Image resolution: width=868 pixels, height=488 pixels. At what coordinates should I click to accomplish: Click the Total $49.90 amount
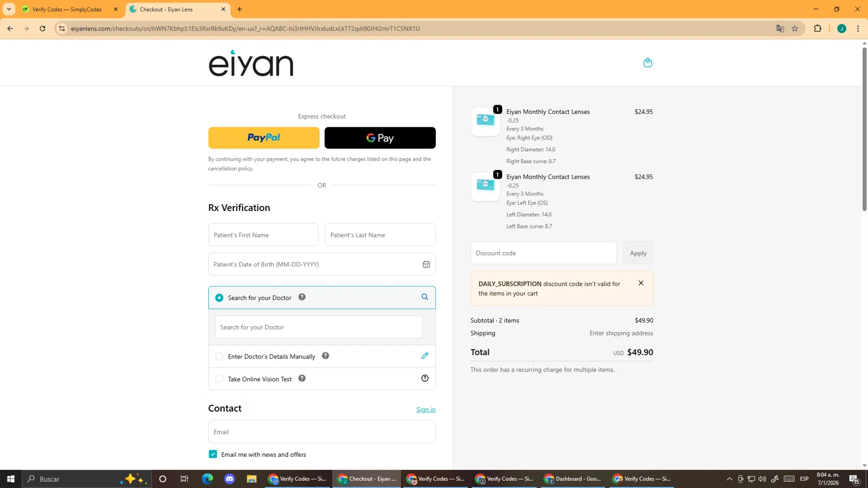tap(640, 352)
